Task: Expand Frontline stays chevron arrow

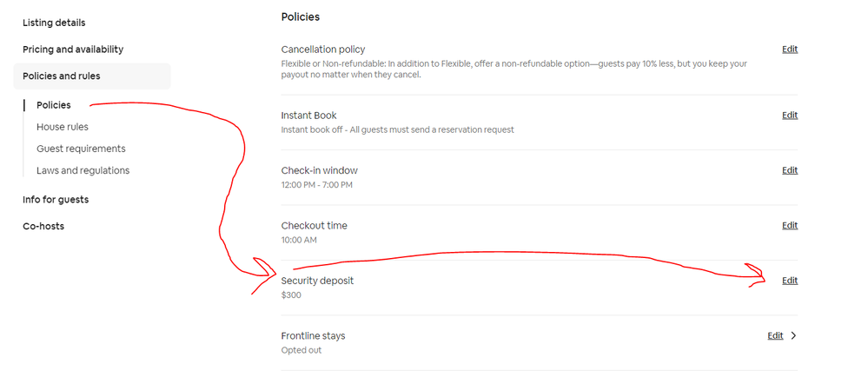Action: click(793, 336)
